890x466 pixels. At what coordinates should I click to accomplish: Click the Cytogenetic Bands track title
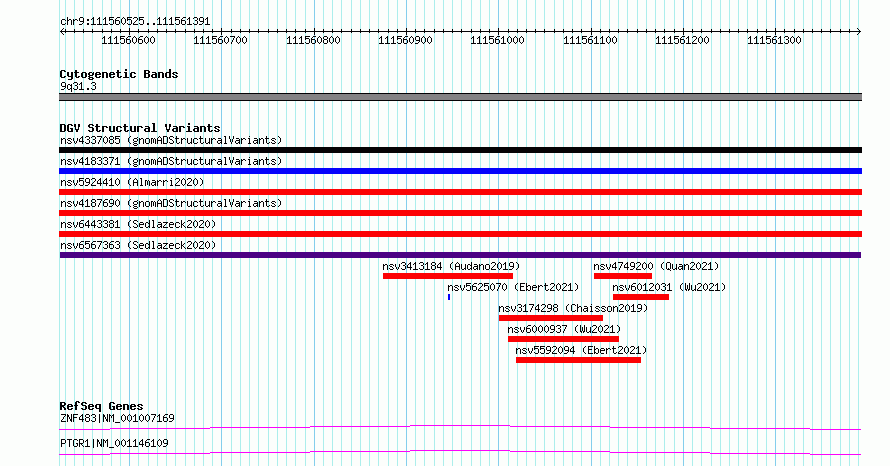(x=119, y=74)
